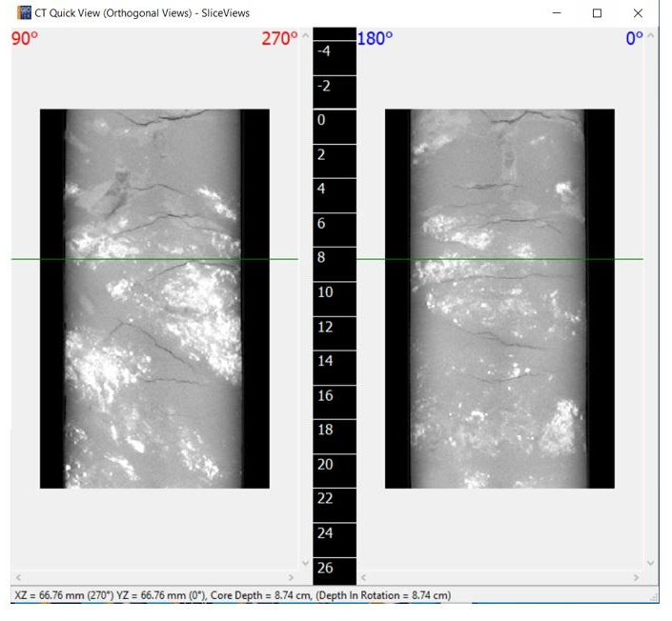
Task: Click the left panel's scroll right arrow
Action: (292, 577)
